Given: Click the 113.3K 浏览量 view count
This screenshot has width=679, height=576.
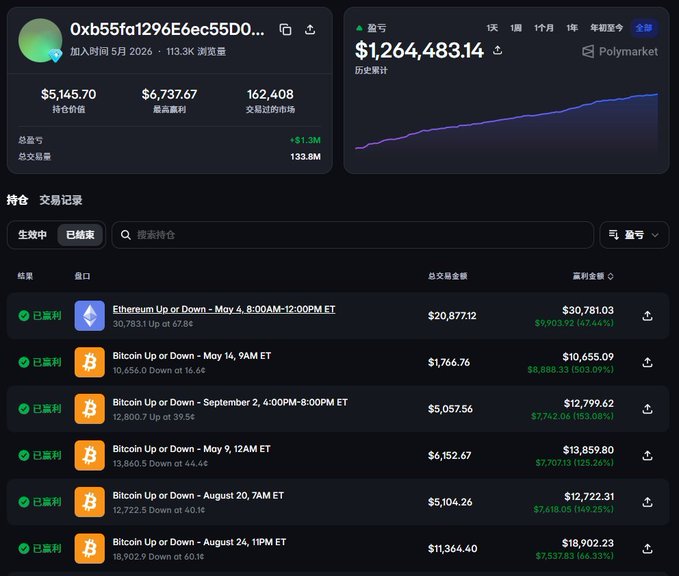Looking at the screenshot, I should [196, 52].
